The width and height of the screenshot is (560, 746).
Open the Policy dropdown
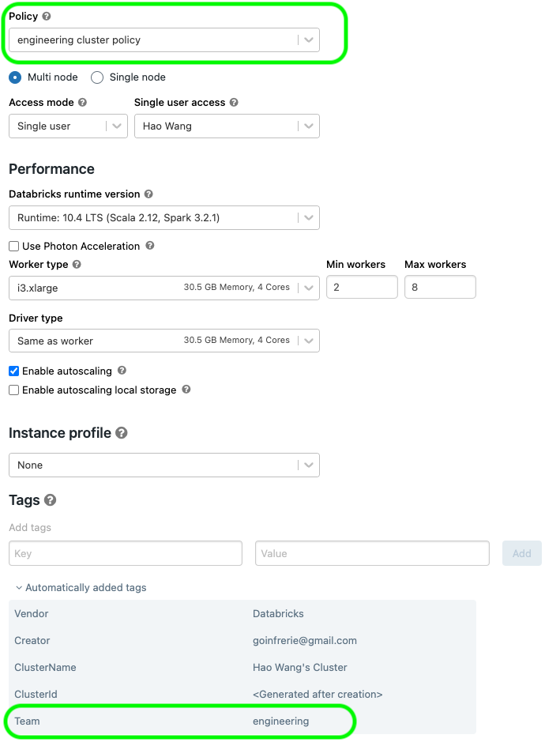tap(163, 40)
